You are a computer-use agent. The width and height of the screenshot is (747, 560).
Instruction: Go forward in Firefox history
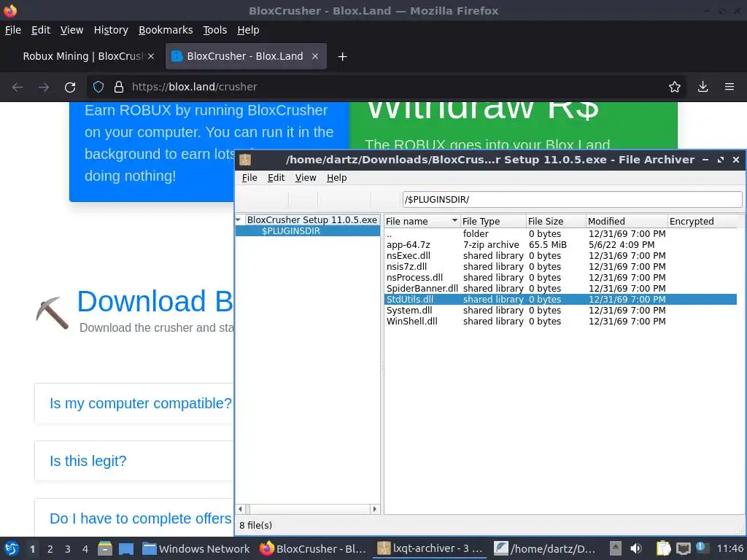[44, 87]
